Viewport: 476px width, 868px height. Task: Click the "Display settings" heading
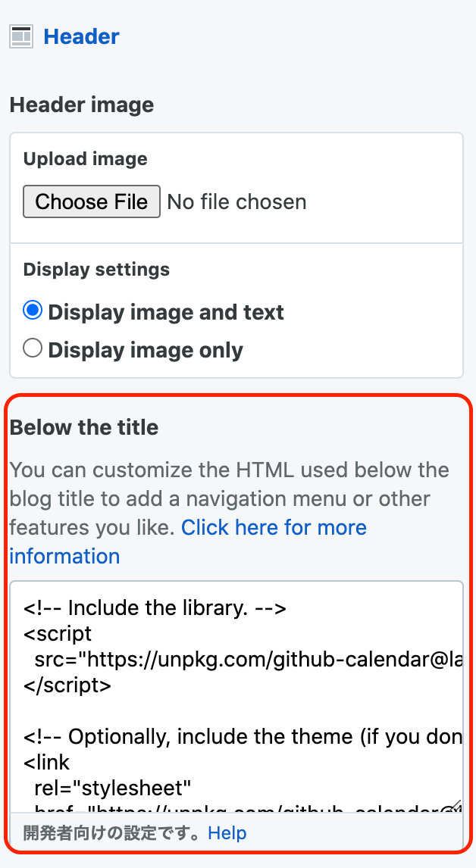point(96,269)
